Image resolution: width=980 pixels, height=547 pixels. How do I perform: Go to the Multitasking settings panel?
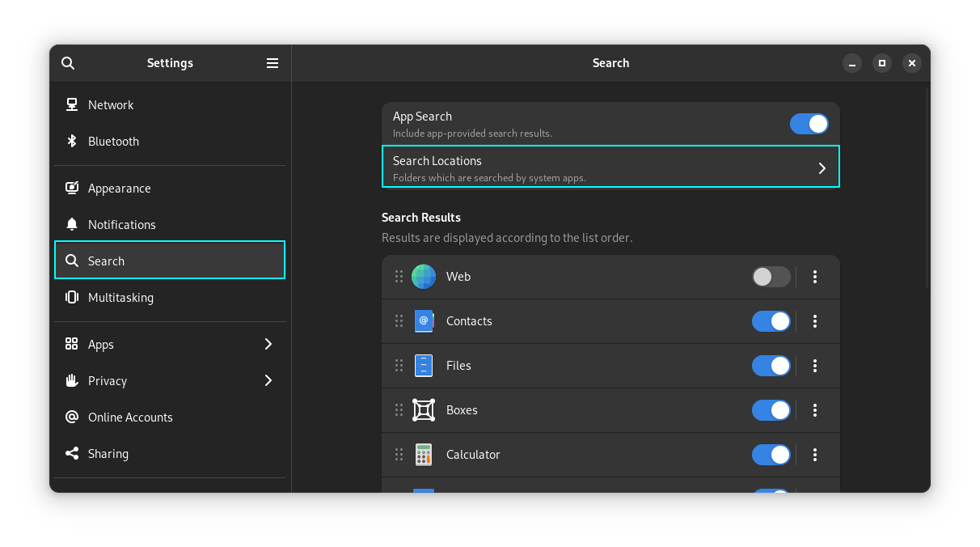(120, 298)
